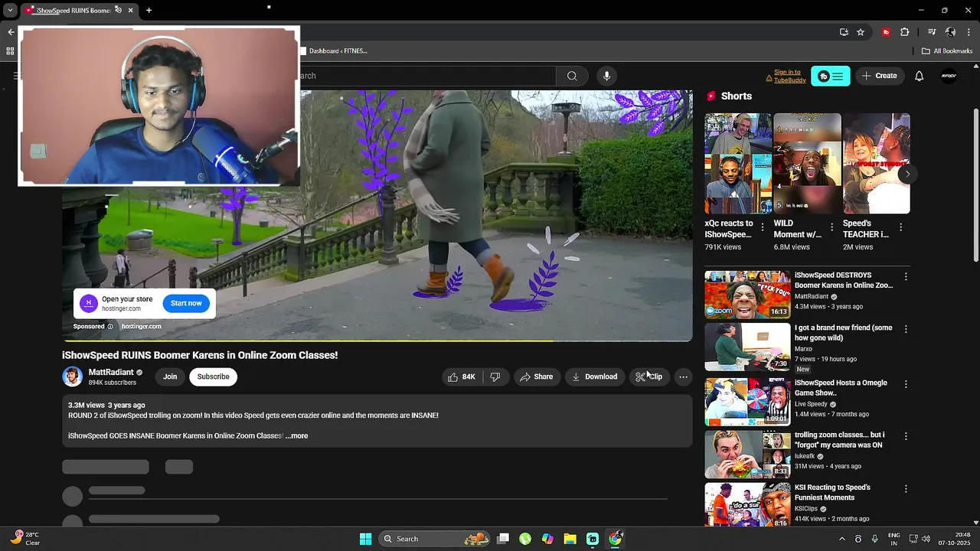Open options for 'iShowSpeed DESTROYS' video
The image size is (980, 551).
906,276
